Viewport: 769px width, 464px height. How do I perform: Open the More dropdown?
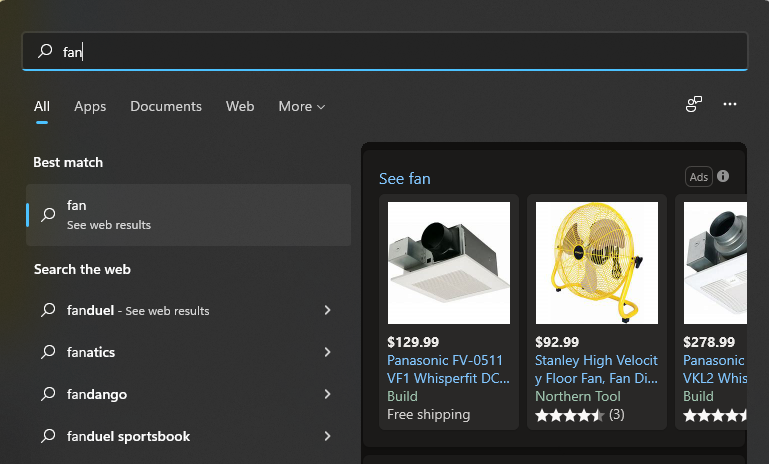(x=302, y=106)
